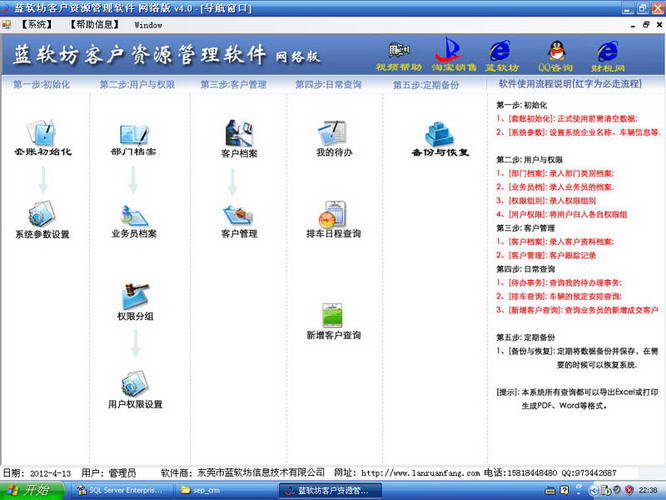Click the website URL in the status bar
This screenshot has height=500, width=666.
(420, 473)
